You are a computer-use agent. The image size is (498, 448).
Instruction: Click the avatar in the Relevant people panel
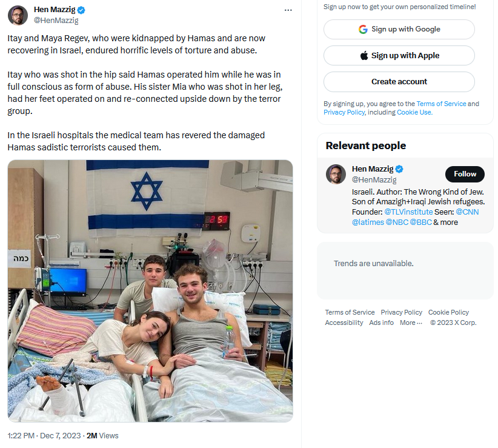coord(336,174)
